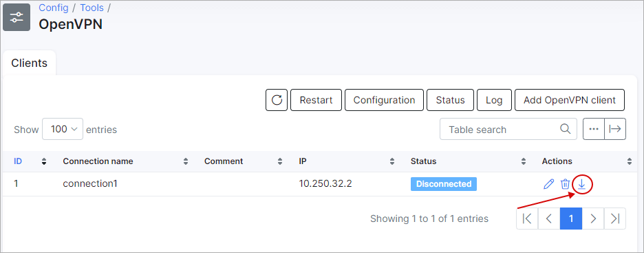Click the magnifier icon in Table search
Screen dimensions: 644x253
565,129
